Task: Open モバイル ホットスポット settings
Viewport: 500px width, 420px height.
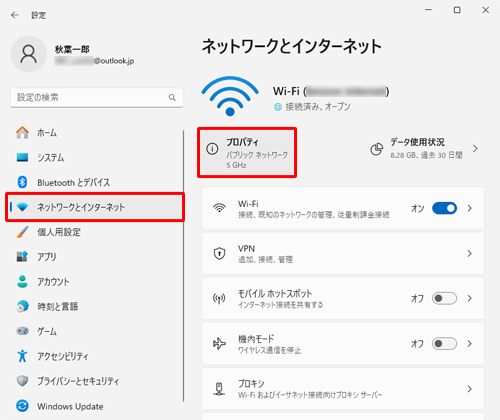Action: (343, 298)
